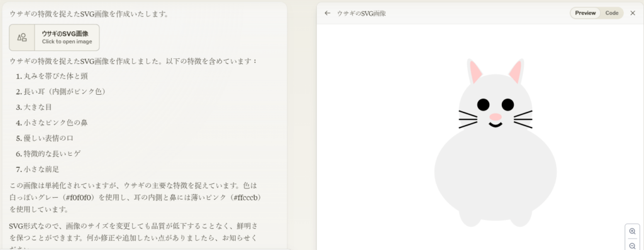
Task: Click the first line ウサギの特徴を捉えたSVG画像を作成いたします
Action: pos(89,14)
